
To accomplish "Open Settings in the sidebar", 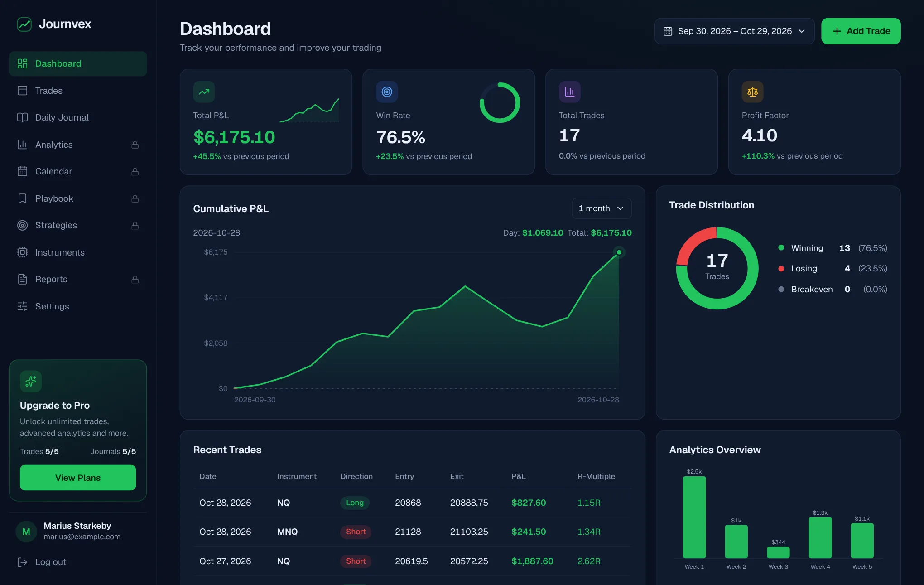I will [x=78, y=306].
